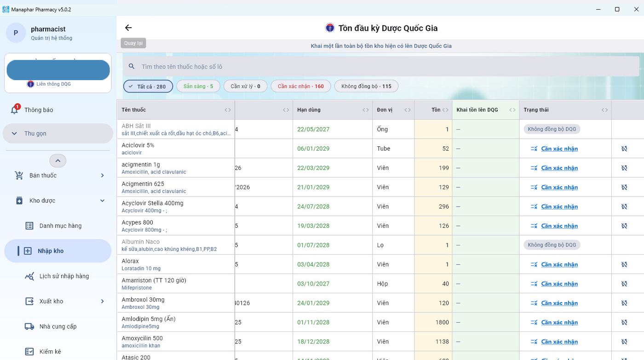Click the search magnifier icon

coord(132,67)
